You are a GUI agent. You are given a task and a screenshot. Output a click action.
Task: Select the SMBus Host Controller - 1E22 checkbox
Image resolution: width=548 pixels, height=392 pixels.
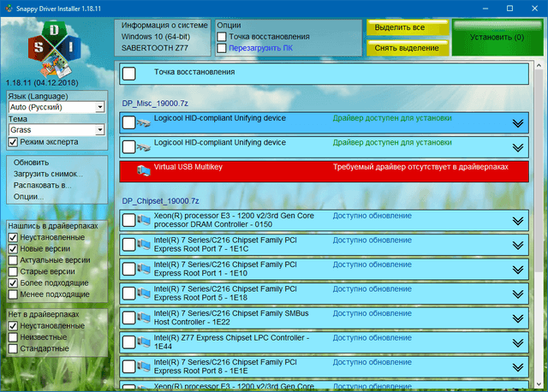[x=129, y=318]
